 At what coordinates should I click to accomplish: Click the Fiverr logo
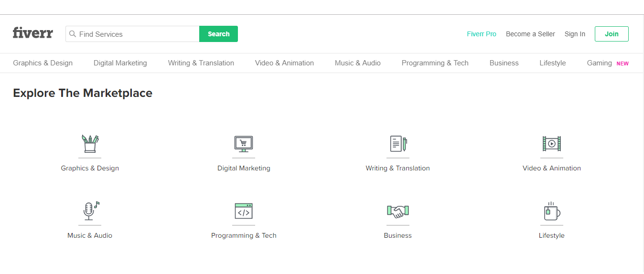[32, 33]
